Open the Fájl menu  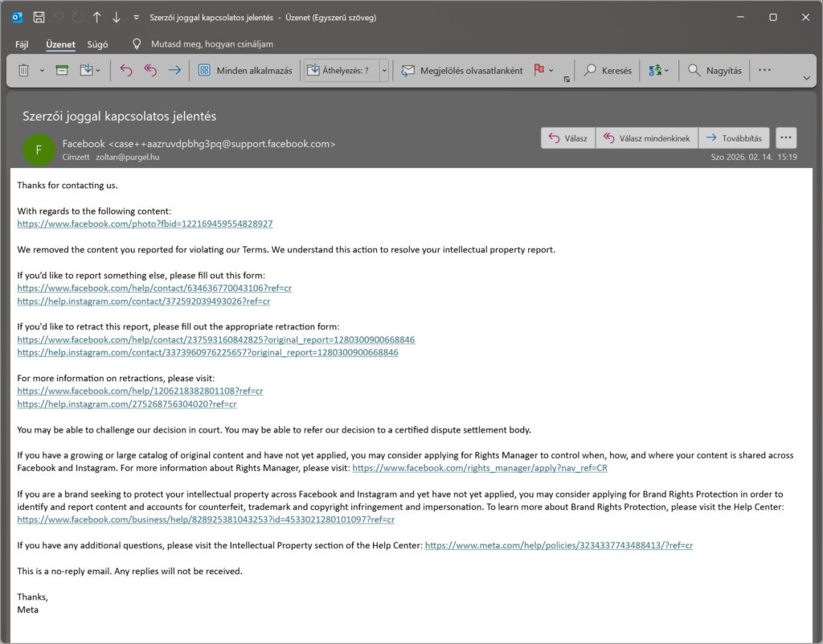click(22, 44)
